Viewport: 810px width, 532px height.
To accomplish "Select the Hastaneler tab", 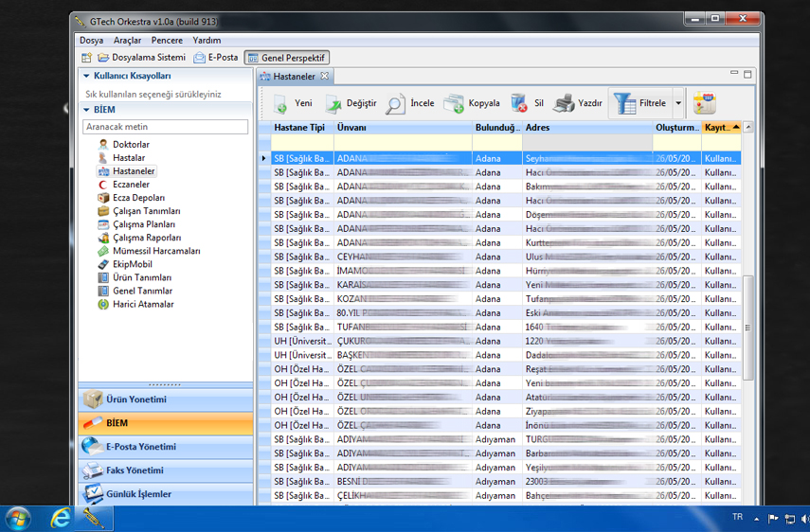I will point(294,77).
